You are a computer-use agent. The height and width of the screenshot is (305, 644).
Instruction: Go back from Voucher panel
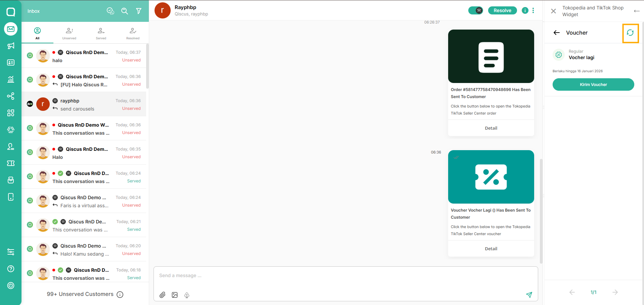[557, 33]
